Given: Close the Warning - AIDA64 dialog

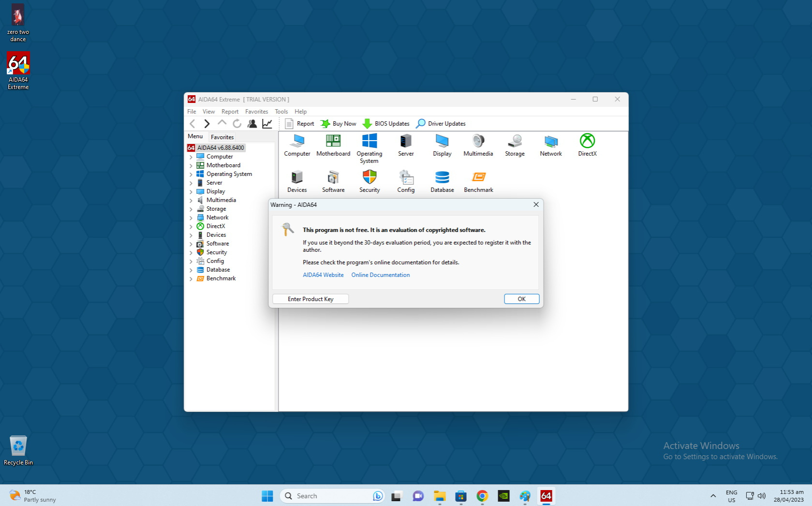Looking at the screenshot, I should (x=536, y=204).
